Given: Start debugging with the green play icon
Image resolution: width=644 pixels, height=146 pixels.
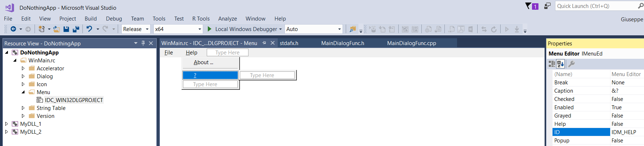Looking at the screenshot, I should point(210,29).
